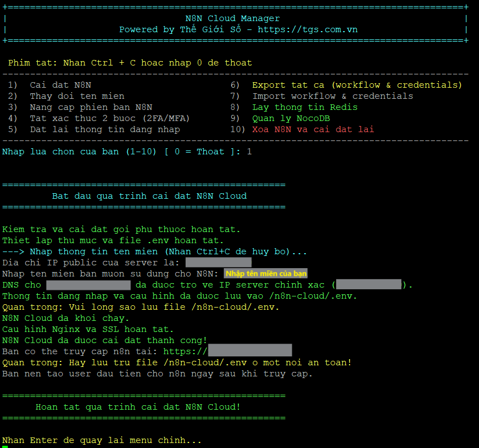The image size is (479, 448).
Task: Click the label "Nhap ten mien ban muon su dung cho N8N:"
Action: (110, 274)
